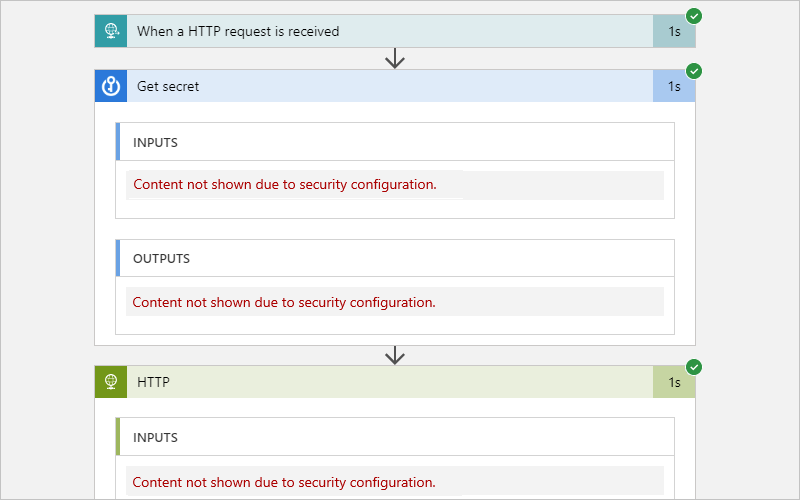Click the trigger's 1s duration badge

[x=674, y=31]
